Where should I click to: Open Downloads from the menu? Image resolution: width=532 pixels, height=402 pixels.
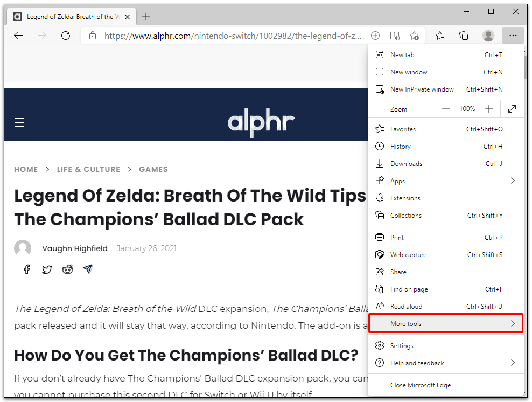click(x=446, y=164)
